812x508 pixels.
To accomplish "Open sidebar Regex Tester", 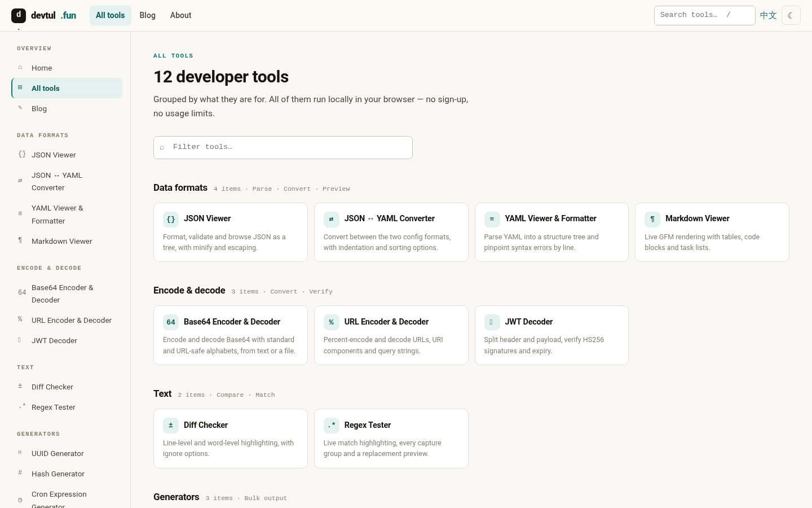I will pos(67,407).
